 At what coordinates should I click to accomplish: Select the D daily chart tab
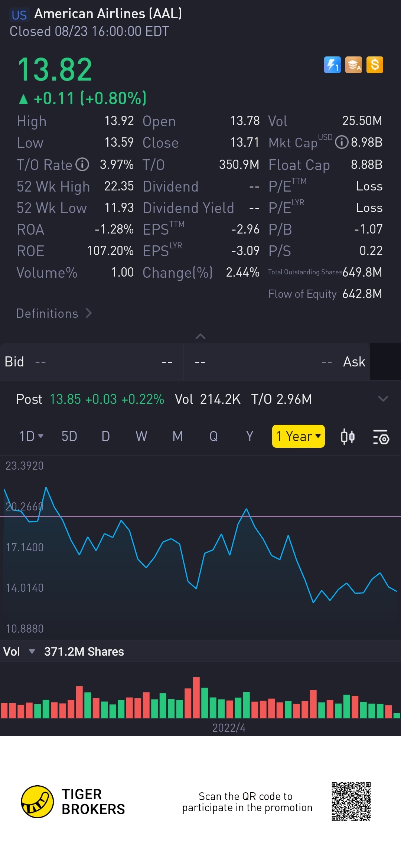pos(105,436)
